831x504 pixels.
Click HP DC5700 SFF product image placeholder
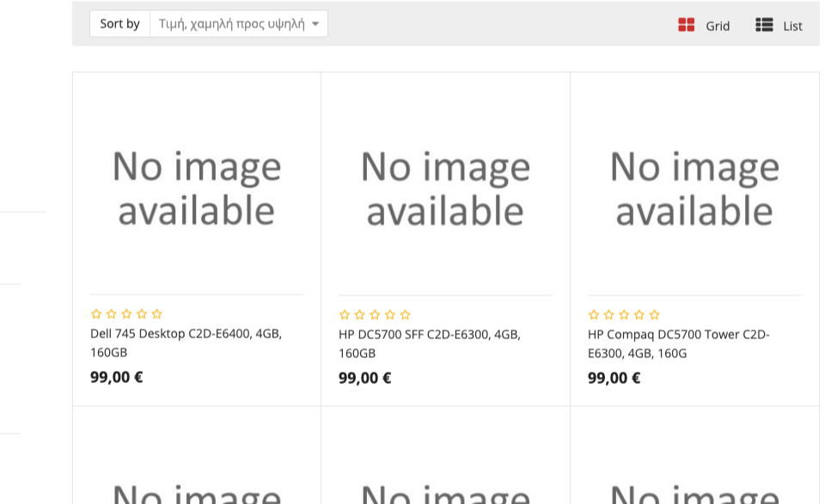(x=445, y=188)
